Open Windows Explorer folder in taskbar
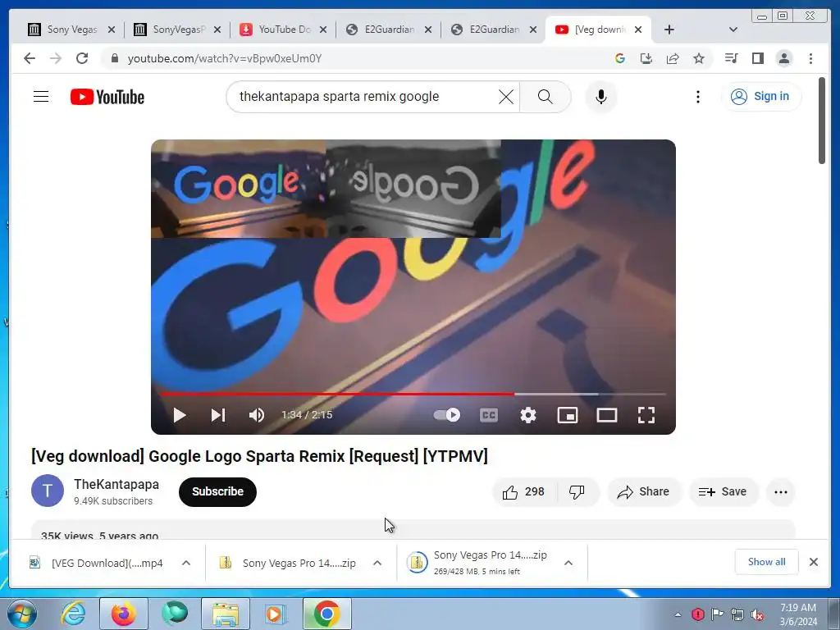Image resolution: width=840 pixels, height=630 pixels. [x=226, y=614]
